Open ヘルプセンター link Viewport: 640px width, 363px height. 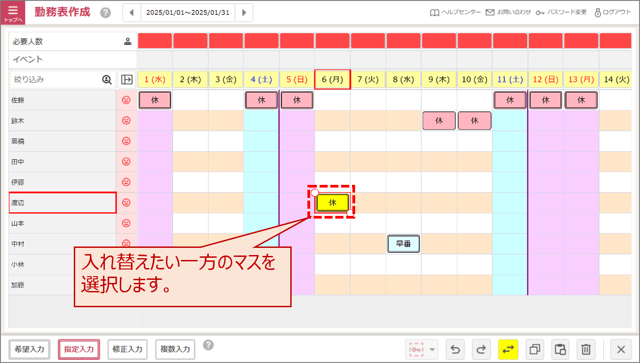455,13
